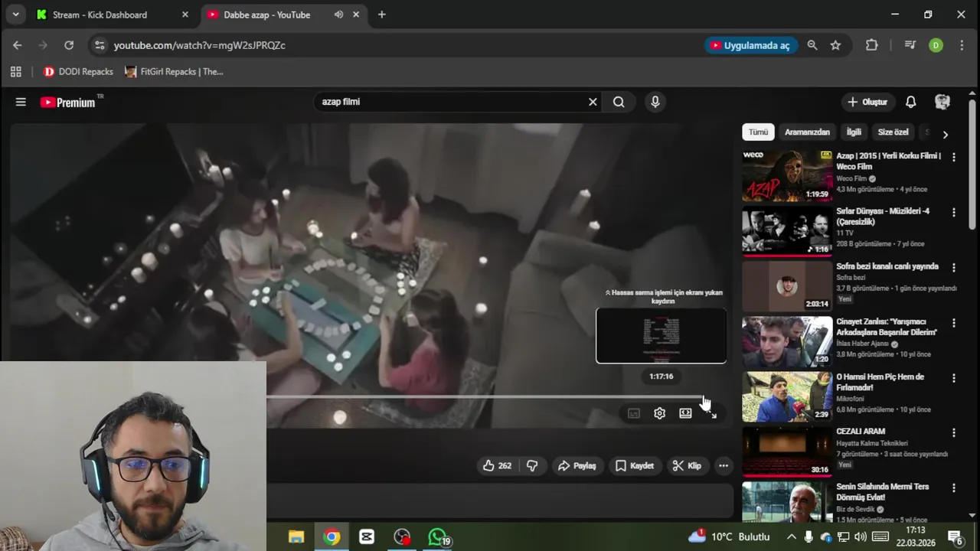980x551 pixels.
Task: Click the Paylaş share button
Action: [x=577, y=465]
